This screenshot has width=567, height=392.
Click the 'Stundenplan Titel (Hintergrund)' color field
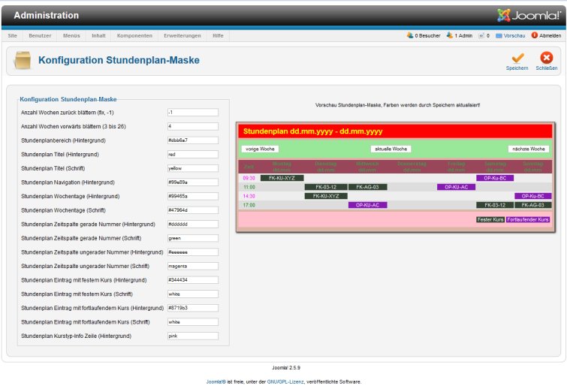click(192, 154)
